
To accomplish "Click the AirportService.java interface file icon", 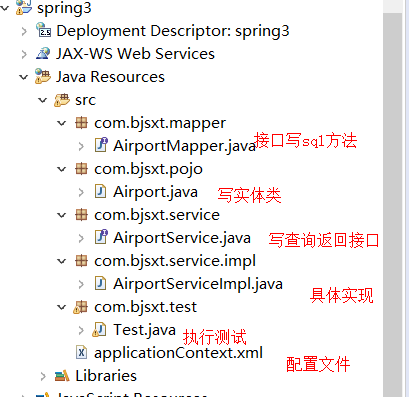I will [x=101, y=237].
